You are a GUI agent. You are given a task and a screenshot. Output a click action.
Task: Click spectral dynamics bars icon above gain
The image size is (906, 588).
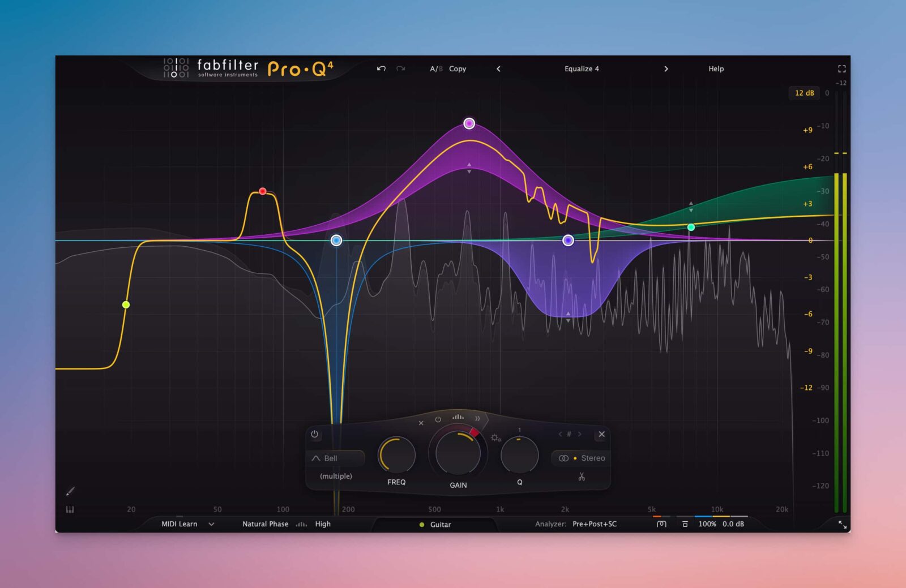(x=458, y=417)
